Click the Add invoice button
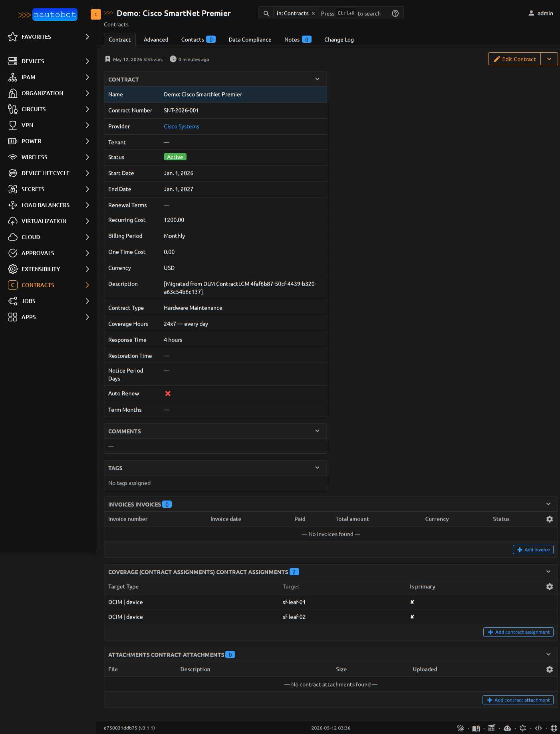Screen dimensions: 560x734 (533, 550)
